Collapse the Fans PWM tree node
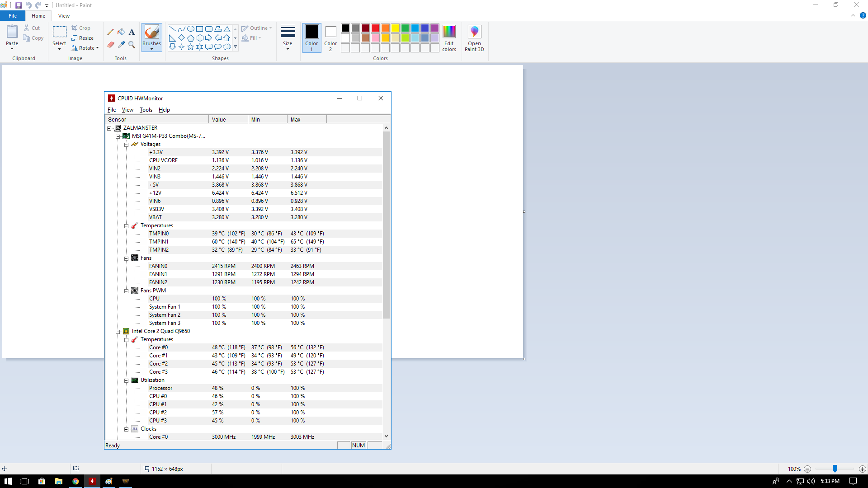 (x=127, y=291)
